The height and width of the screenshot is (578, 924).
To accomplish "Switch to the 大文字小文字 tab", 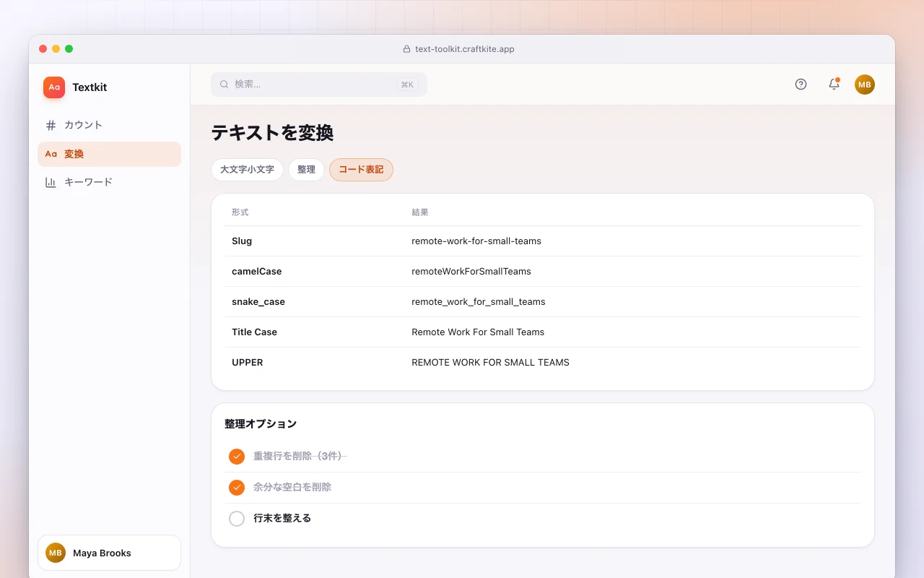I will pos(247,170).
